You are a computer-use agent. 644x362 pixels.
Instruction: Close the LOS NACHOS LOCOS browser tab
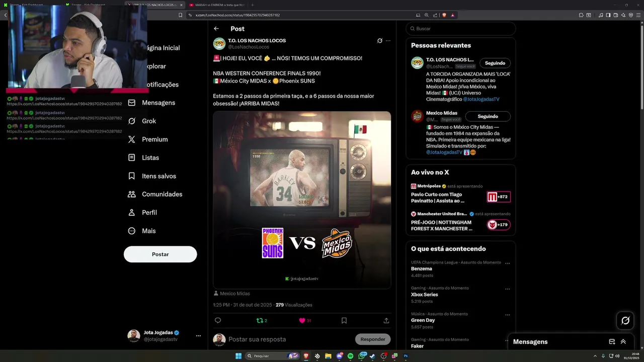[x=181, y=4]
